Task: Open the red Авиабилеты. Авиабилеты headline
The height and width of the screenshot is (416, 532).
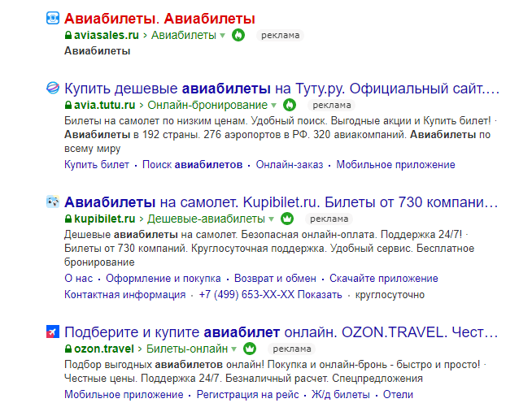Action: pos(159,18)
